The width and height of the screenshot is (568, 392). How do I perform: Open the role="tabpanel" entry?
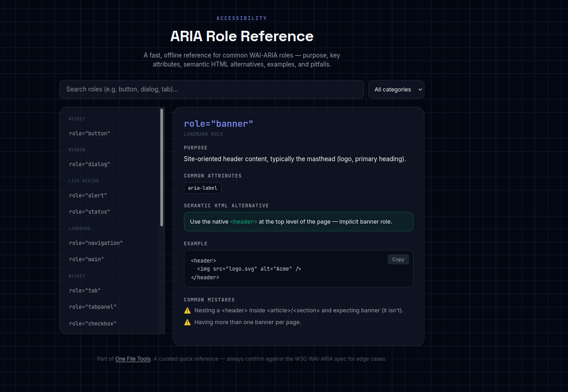112,307
